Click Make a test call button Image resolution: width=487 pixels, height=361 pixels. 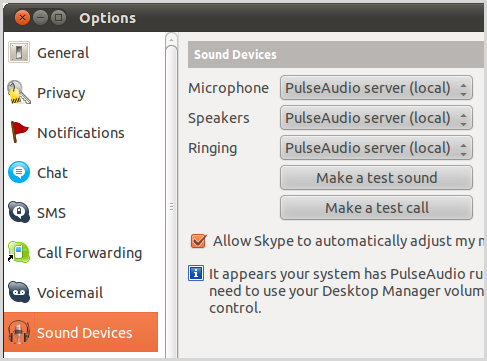(376, 208)
